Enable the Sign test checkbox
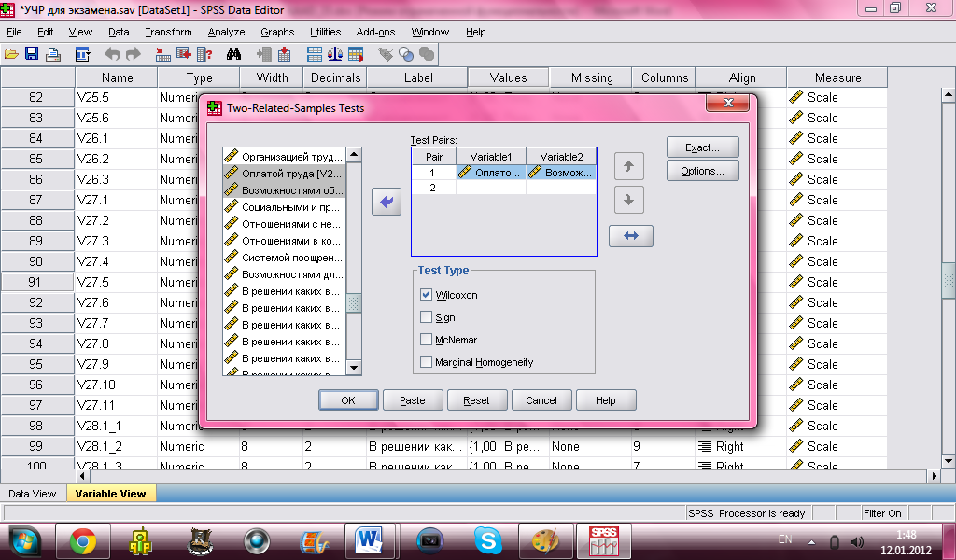Viewport: 956px width, 560px height. coord(426,316)
